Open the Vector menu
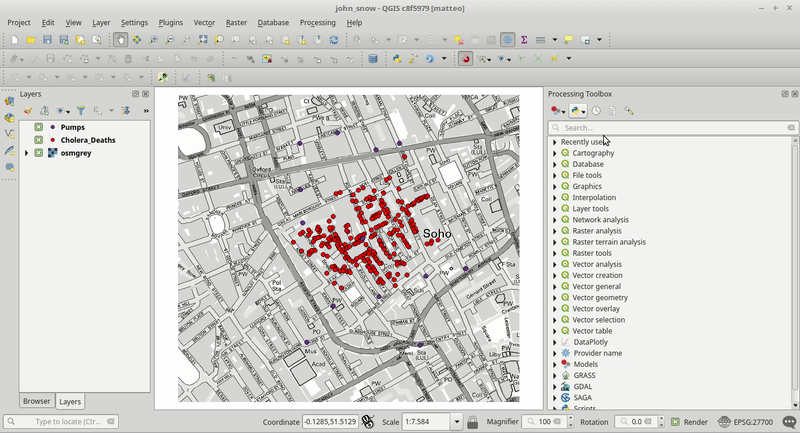The width and height of the screenshot is (800, 433). 204,22
